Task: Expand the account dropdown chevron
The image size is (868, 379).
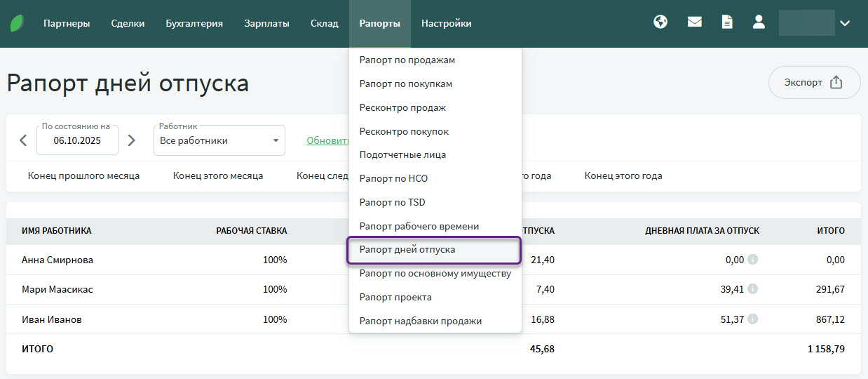Action: click(x=845, y=23)
